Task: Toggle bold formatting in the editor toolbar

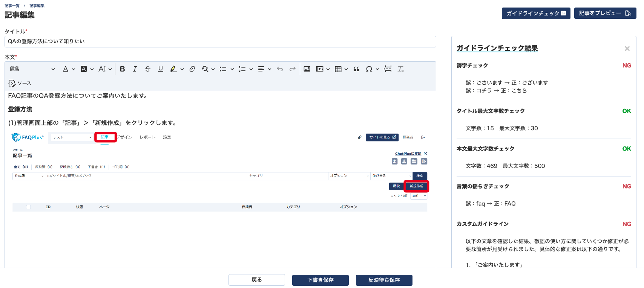Action: (x=122, y=69)
